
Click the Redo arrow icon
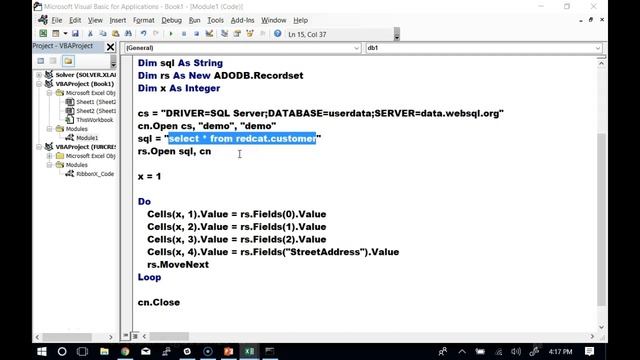[x=156, y=34]
